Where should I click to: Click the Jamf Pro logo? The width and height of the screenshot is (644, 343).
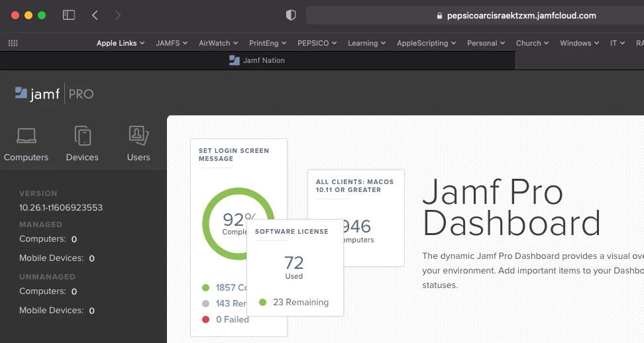coord(54,94)
